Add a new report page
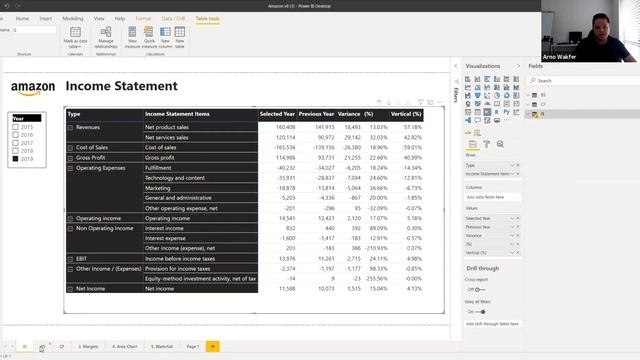The width and height of the screenshot is (640, 360). 213,347
